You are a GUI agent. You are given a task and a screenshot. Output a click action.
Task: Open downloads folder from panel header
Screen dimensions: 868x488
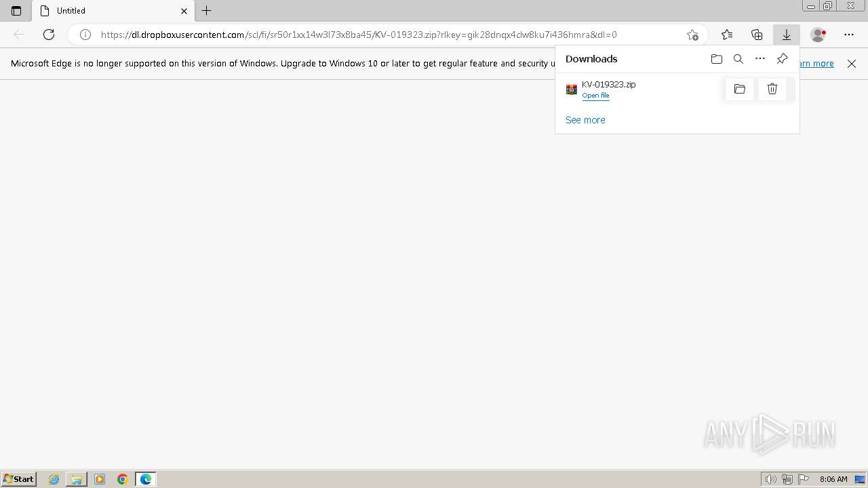coord(717,59)
